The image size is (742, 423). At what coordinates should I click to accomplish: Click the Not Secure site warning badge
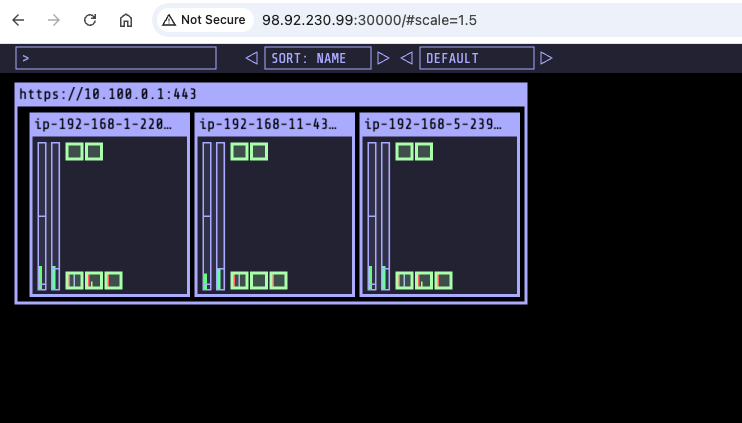[x=204, y=20]
